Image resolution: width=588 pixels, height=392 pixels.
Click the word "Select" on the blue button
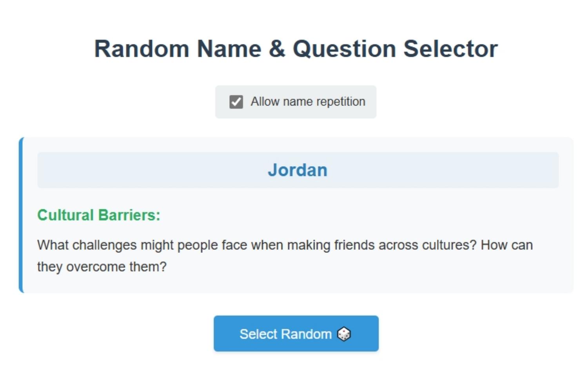[x=258, y=334]
